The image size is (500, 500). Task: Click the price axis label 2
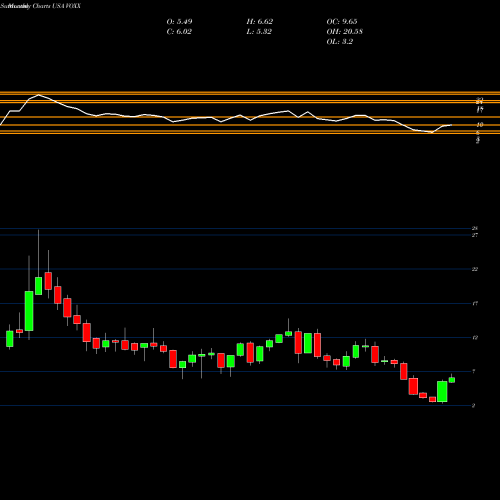(x=474, y=406)
